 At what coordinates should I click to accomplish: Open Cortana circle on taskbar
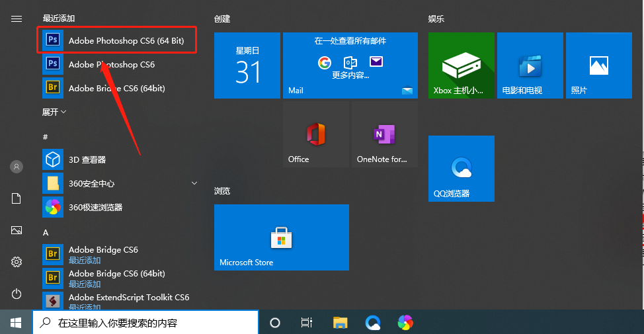[x=275, y=323]
